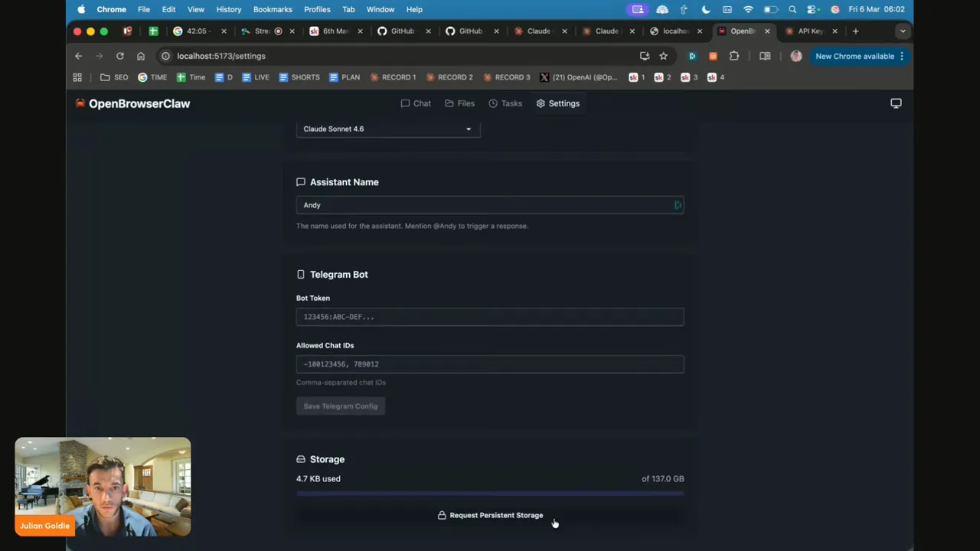
Task: Focus the Allowed Chat IDs field
Action: pos(490,364)
